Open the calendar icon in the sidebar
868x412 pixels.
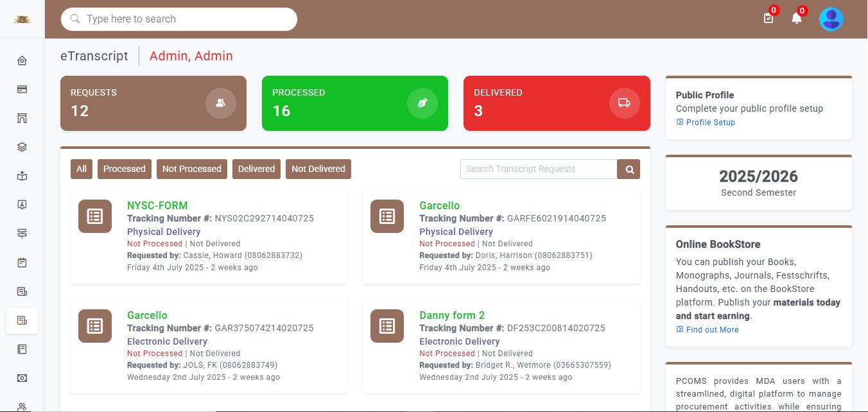click(x=22, y=262)
